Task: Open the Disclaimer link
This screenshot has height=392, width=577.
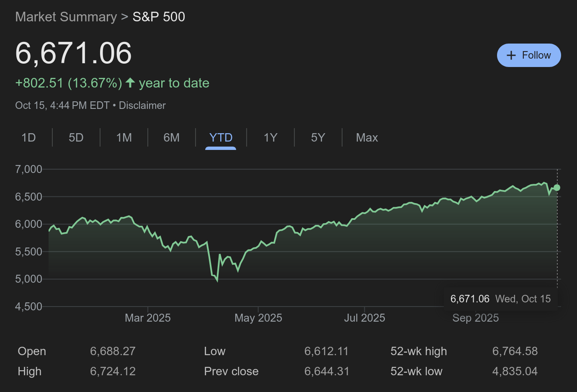Action: [x=142, y=106]
